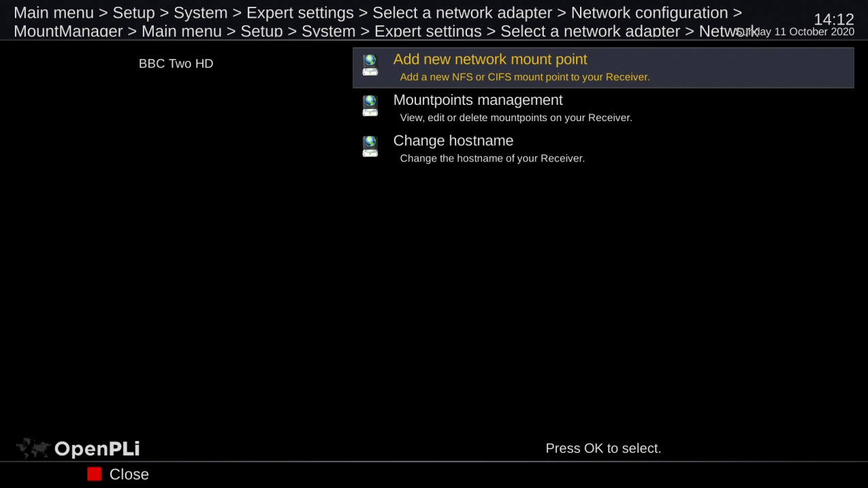
Task: Click "View, edit or delete mountpoints" description
Action: tap(516, 118)
